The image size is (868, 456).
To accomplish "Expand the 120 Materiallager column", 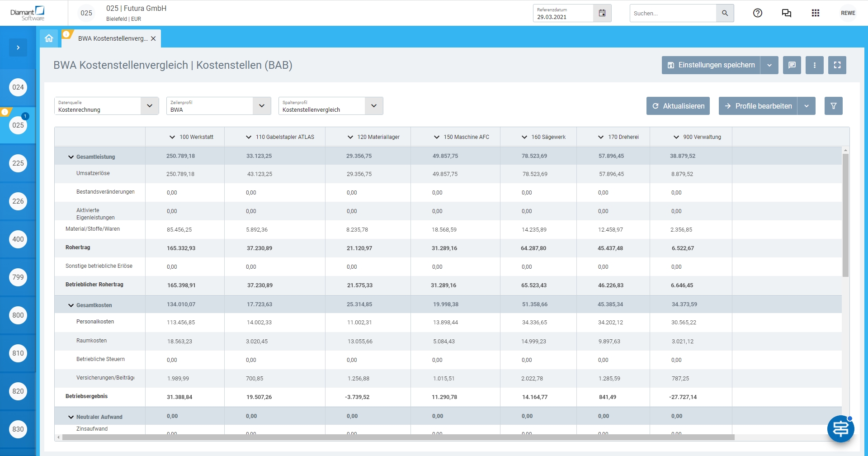I will point(350,137).
